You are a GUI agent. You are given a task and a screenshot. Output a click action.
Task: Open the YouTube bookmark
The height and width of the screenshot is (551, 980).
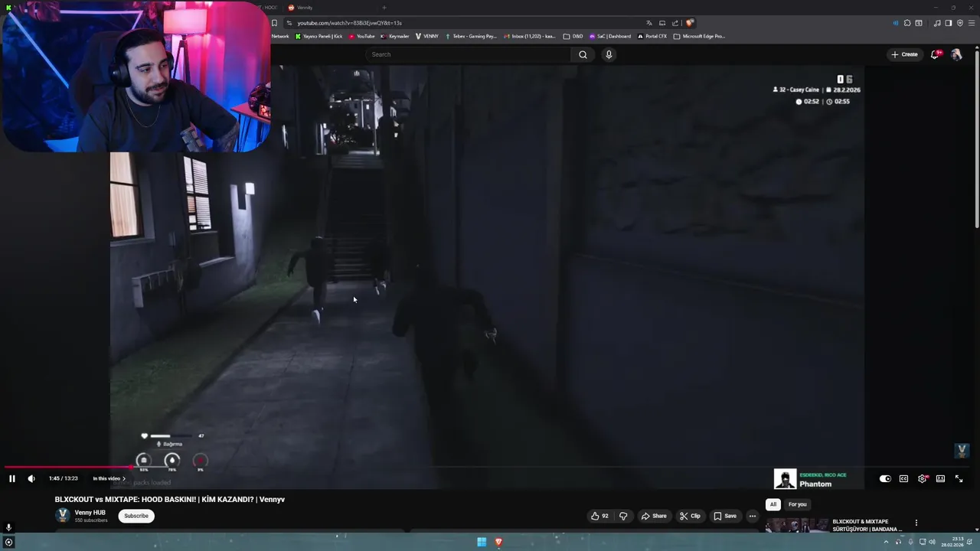tap(361, 36)
